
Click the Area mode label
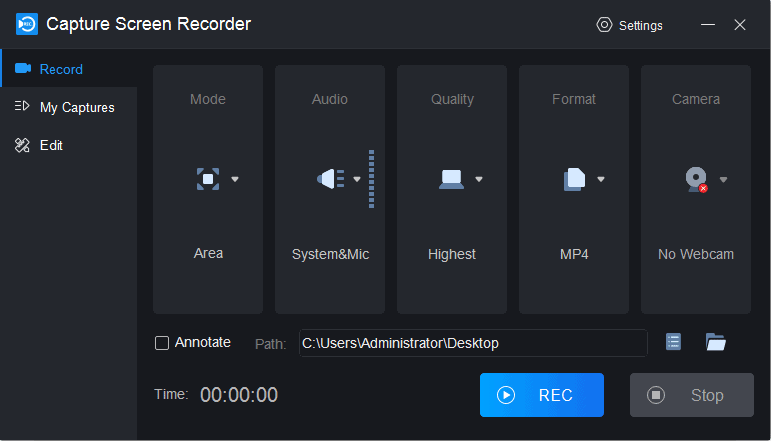208,253
